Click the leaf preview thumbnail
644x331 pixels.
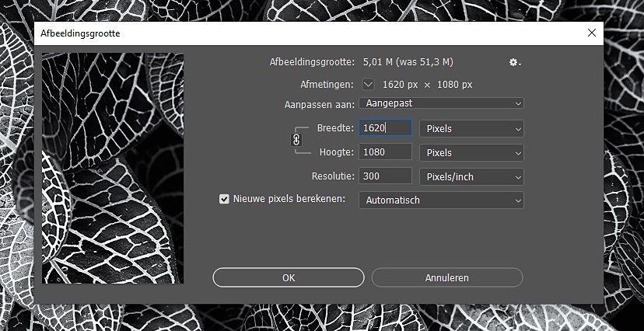[113, 167]
